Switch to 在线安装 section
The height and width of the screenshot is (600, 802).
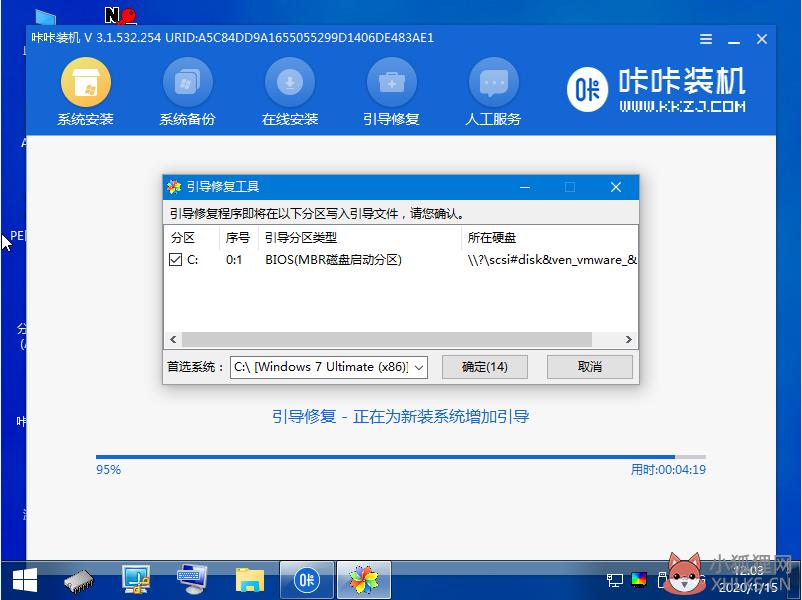coord(289,92)
